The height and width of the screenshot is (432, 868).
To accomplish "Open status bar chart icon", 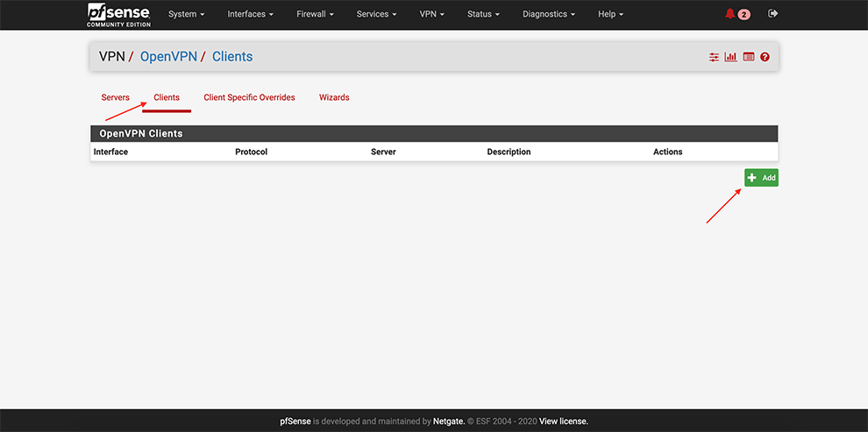I will click(730, 57).
